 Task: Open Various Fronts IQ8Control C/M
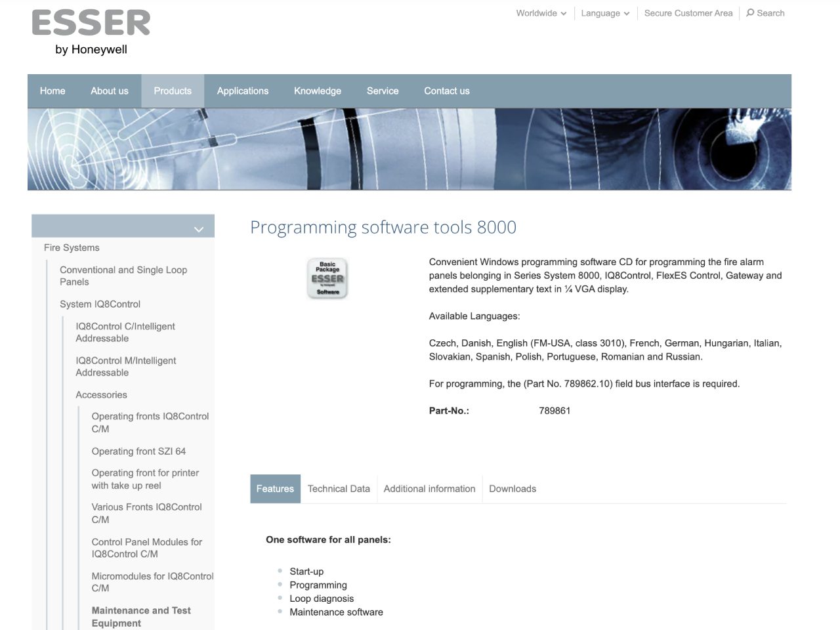(x=146, y=513)
